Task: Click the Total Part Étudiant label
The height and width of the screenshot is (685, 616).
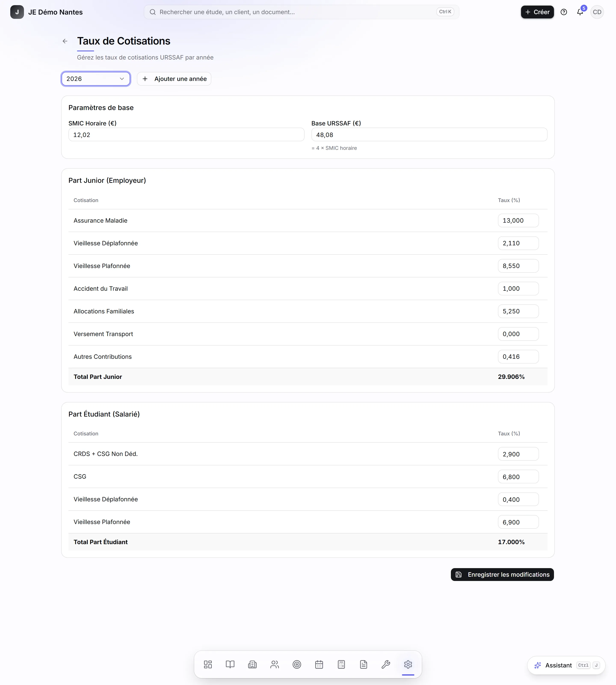Action: 101,542
